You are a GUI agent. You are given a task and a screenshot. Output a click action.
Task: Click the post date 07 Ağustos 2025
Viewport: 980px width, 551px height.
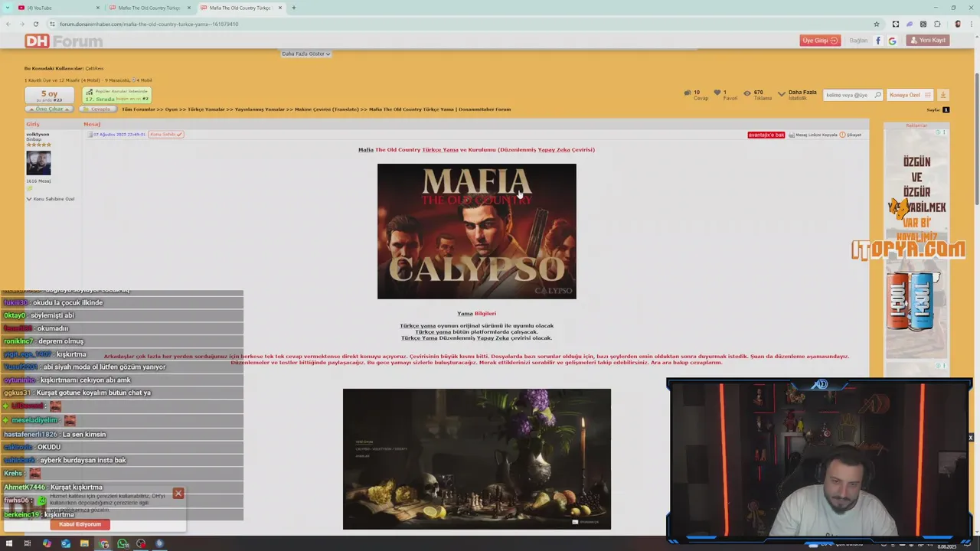point(119,135)
